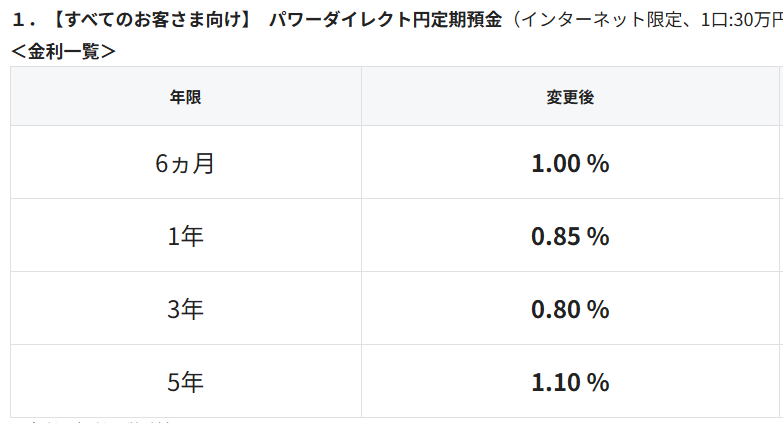Click the 5年 term cell
Screen dimensions: 783x423
click(x=186, y=382)
